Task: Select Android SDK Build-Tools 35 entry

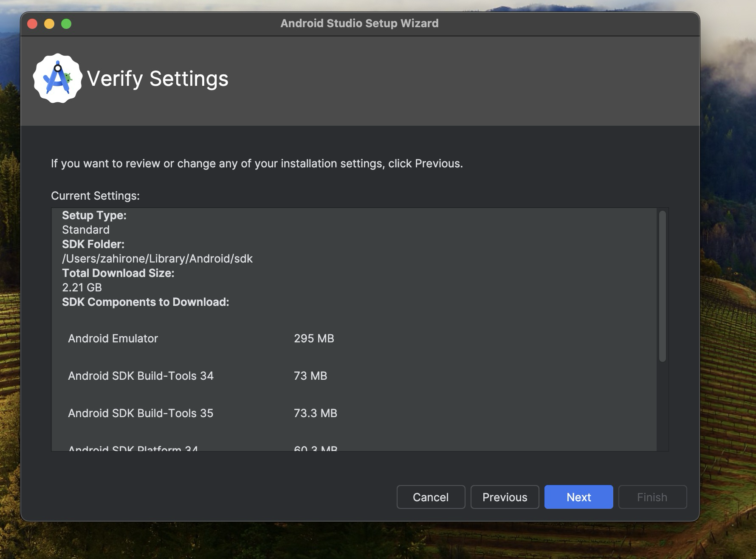Action: pos(141,413)
